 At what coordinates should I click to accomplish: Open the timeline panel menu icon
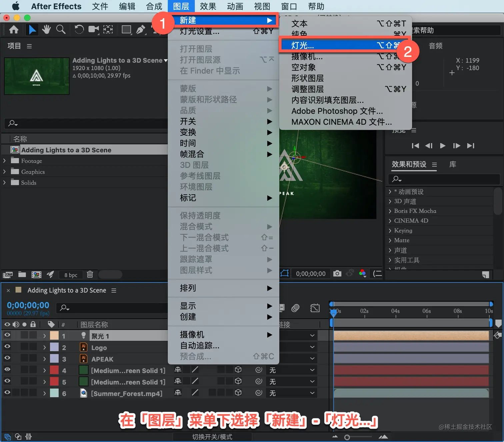click(114, 291)
